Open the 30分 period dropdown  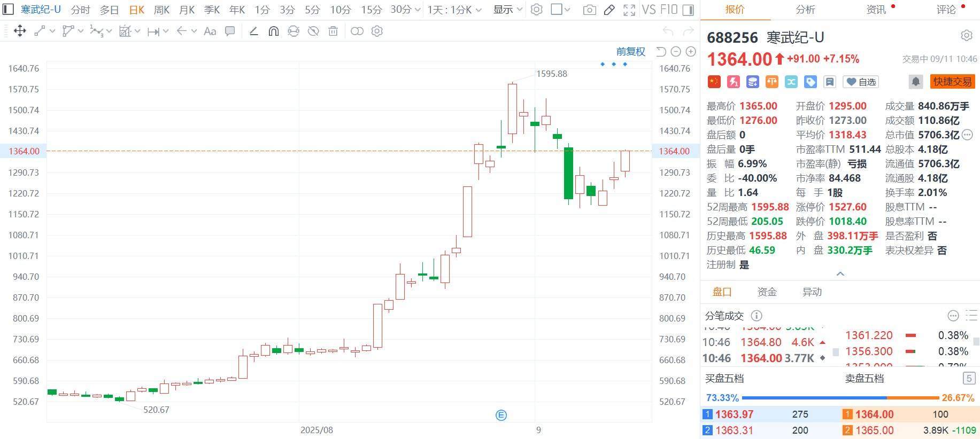405,10
